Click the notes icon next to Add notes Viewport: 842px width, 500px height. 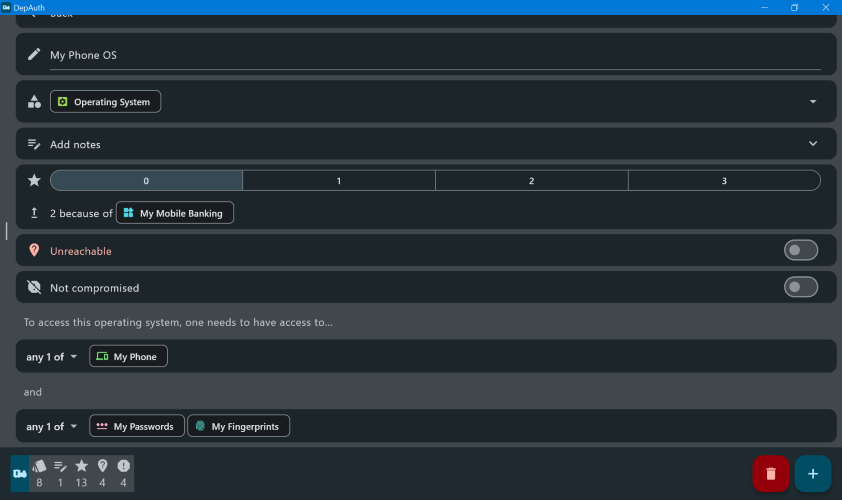[x=34, y=144]
